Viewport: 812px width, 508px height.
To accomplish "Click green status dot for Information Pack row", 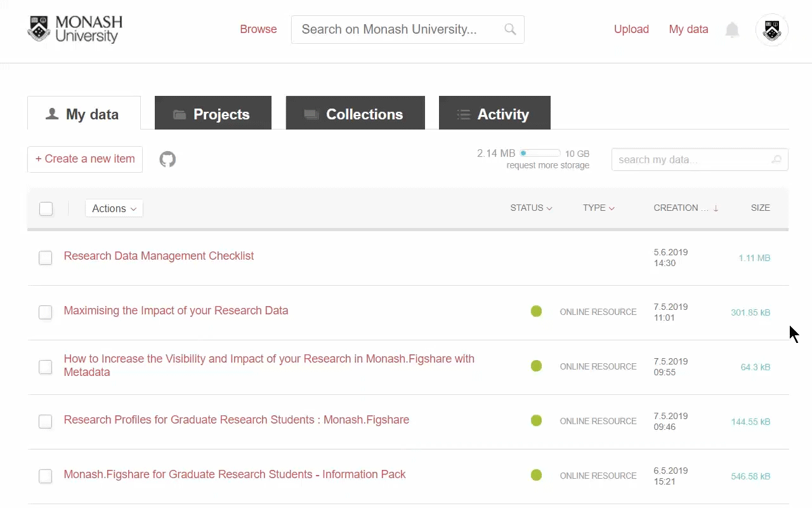I will click(536, 475).
